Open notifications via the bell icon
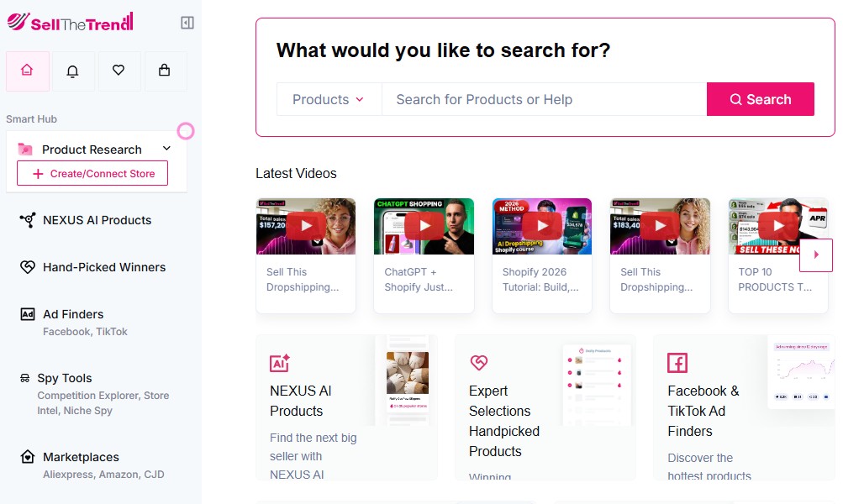This screenshot has height=504, width=843. [x=73, y=71]
